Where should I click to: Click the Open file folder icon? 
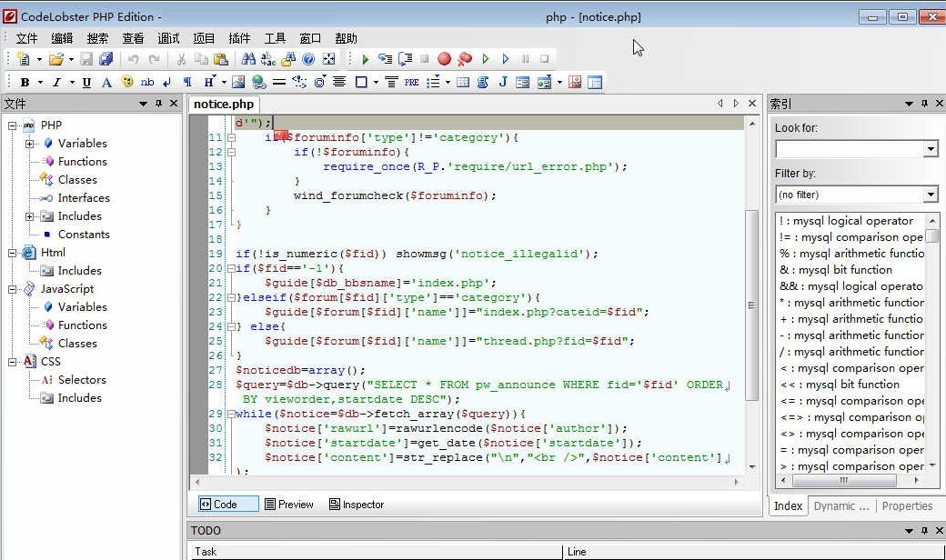56,58
